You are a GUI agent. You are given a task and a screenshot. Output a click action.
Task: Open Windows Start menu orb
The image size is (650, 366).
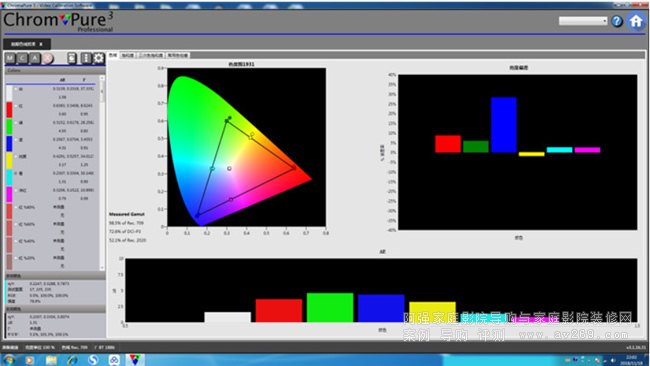click(x=9, y=360)
